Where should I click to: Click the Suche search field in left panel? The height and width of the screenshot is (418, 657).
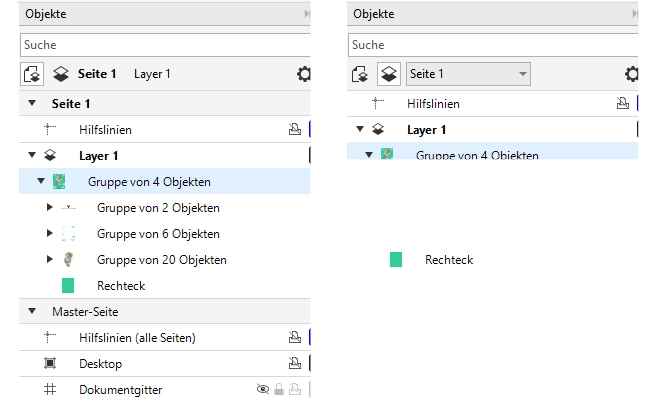160,45
